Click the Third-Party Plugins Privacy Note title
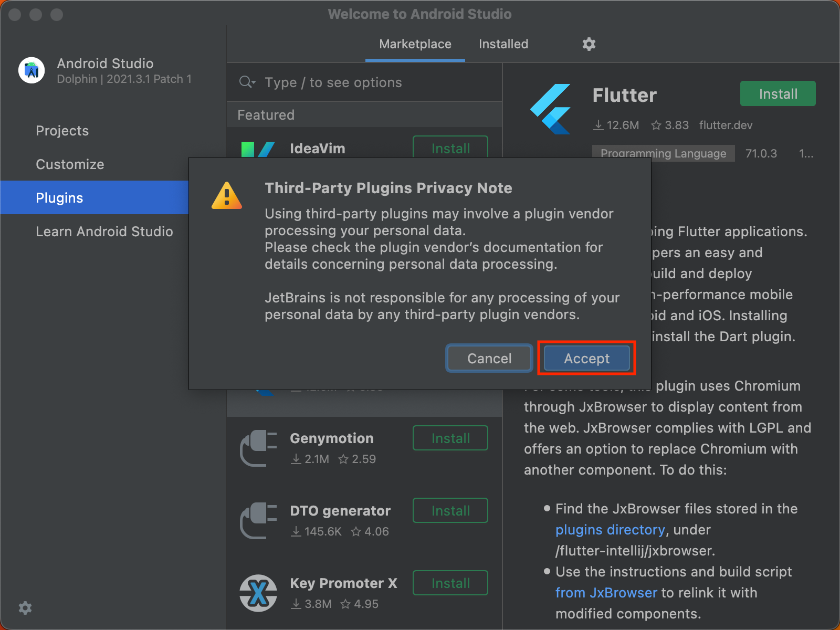840x630 pixels. (388, 188)
